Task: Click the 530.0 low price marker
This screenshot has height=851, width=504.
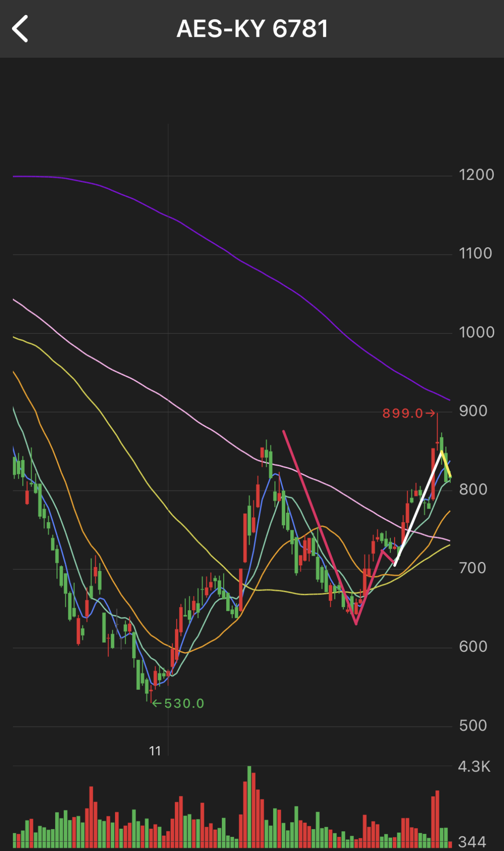Action: point(179,703)
